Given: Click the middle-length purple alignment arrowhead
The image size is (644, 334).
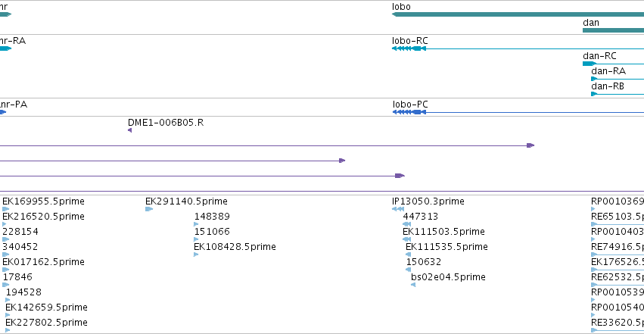Looking at the screenshot, I should [x=400, y=176].
